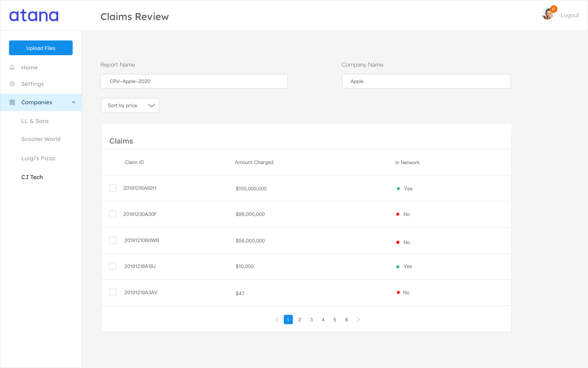The image size is (588, 368).
Task: Open LL & Sons company
Action: coord(35,121)
